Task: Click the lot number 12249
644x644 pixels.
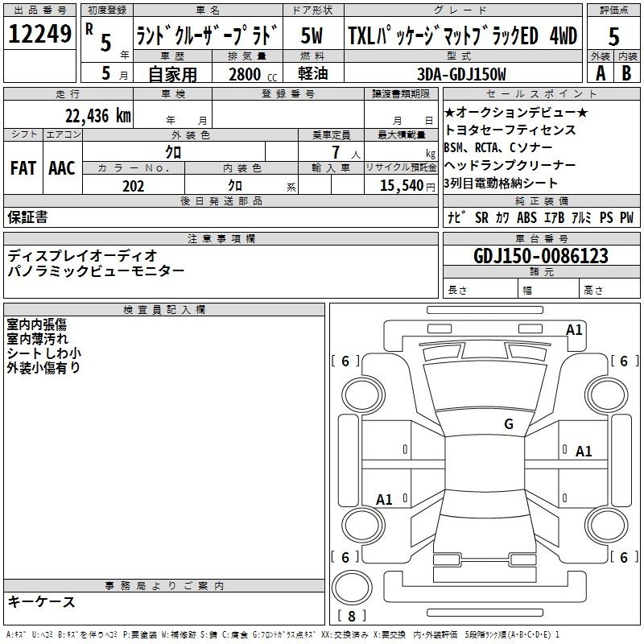Action: [x=39, y=35]
